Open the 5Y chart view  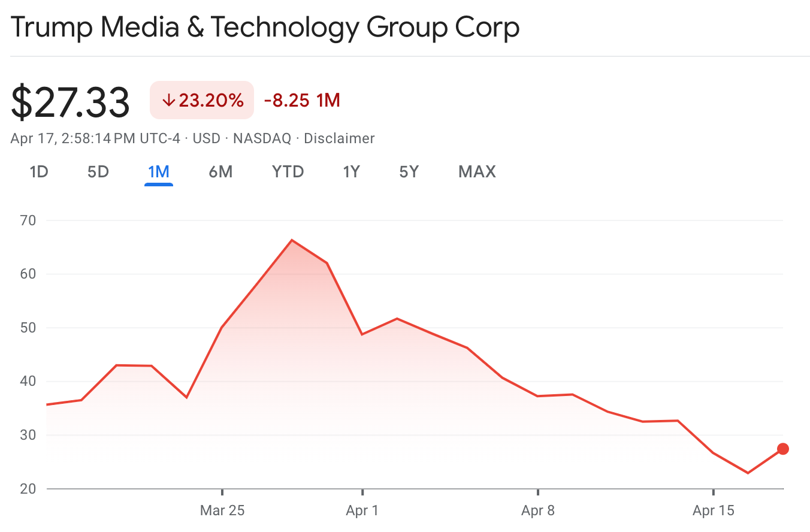click(x=409, y=172)
